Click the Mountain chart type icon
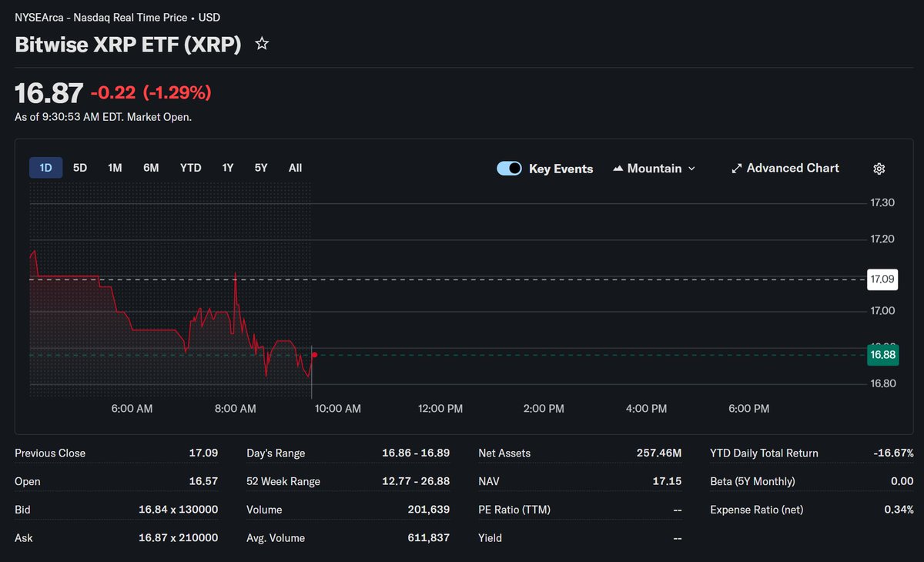Screen dimensions: 924x562 point(618,169)
